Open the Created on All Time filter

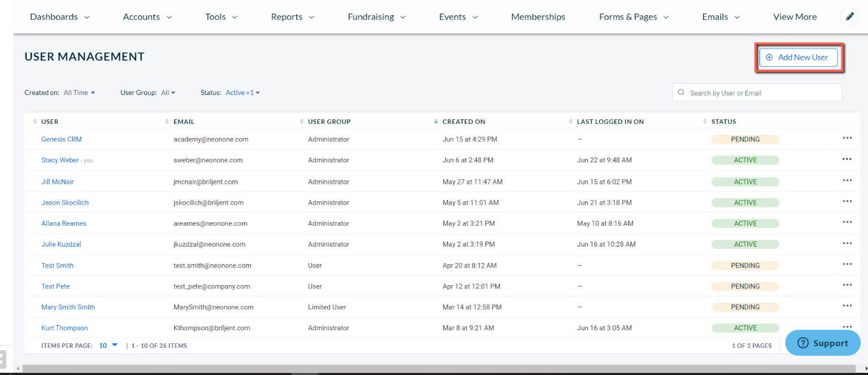pos(79,93)
